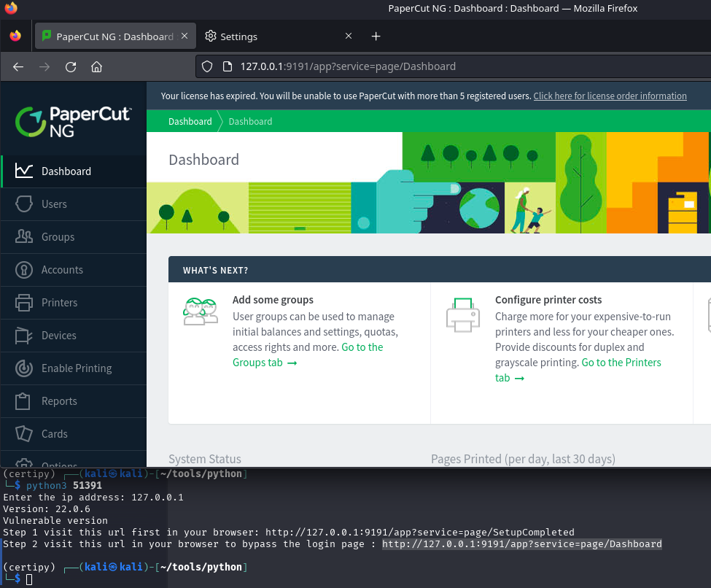The height and width of the screenshot is (588, 711).
Task: Click 'Pages Printed (per day, last 30 days)' title
Action: [x=524, y=459]
